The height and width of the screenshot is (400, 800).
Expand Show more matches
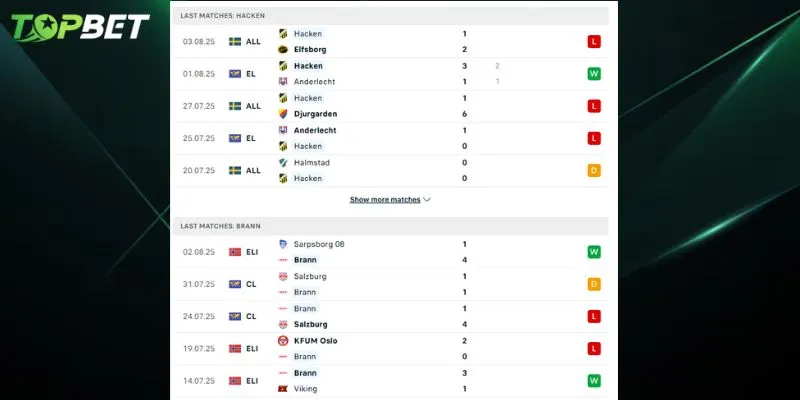coord(385,200)
